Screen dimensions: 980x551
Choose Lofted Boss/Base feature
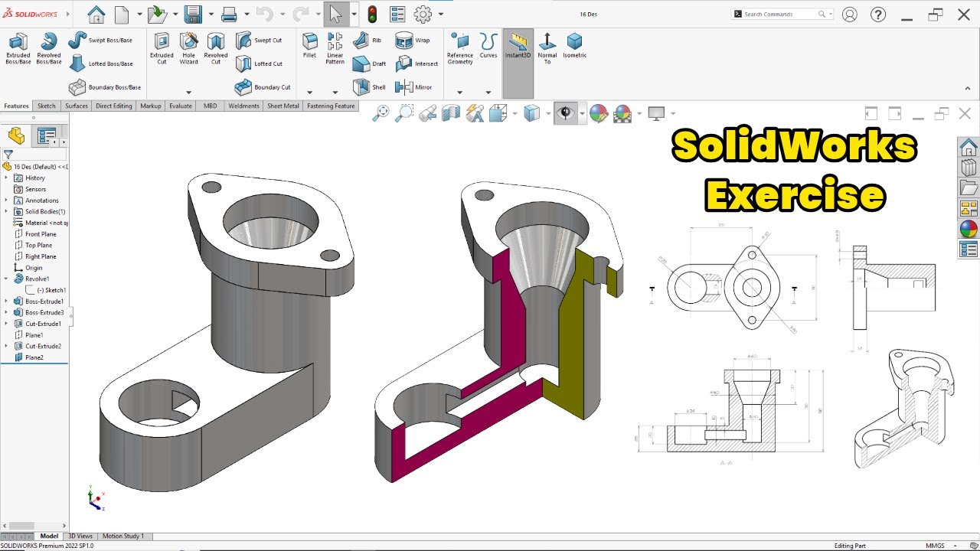(100, 64)
